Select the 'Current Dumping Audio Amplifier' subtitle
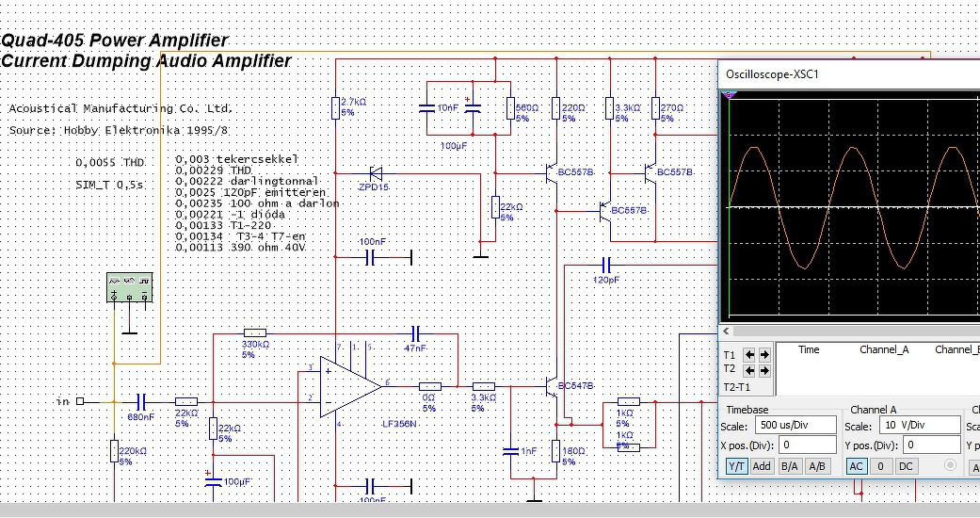The height and width of the screenshot is (518, 980). pos(146,60)
